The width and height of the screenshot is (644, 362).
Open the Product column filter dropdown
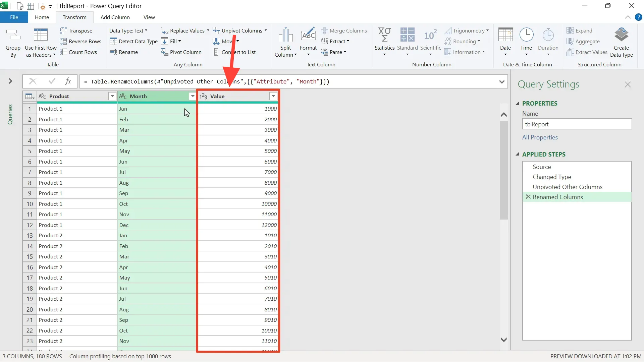tap(112, 97)
